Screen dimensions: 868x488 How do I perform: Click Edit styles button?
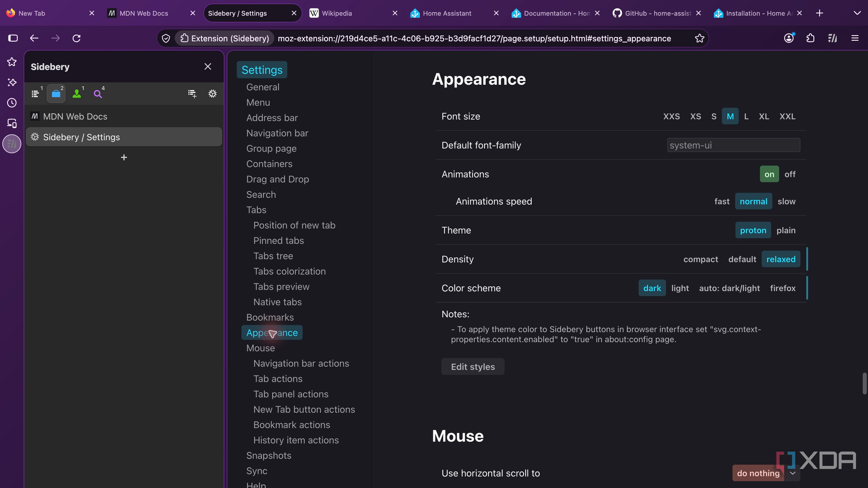(473, 367)
